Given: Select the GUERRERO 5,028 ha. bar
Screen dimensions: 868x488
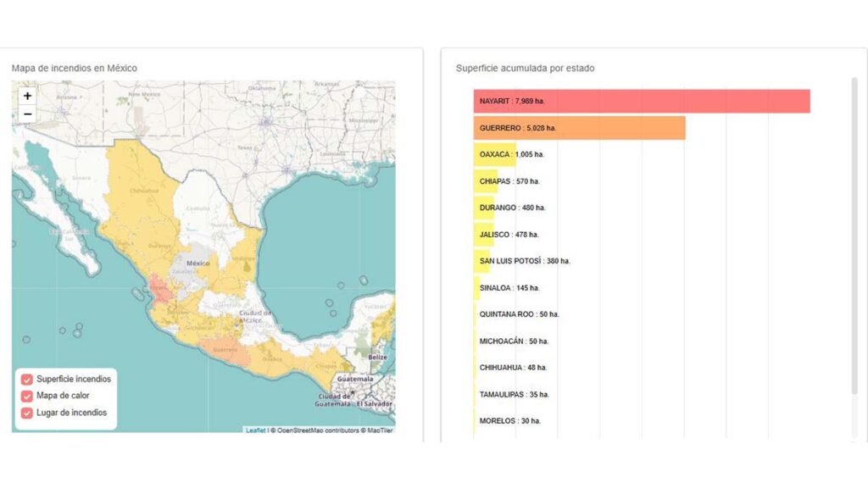Looking at the screenshot, I should [x=580, y=128].
